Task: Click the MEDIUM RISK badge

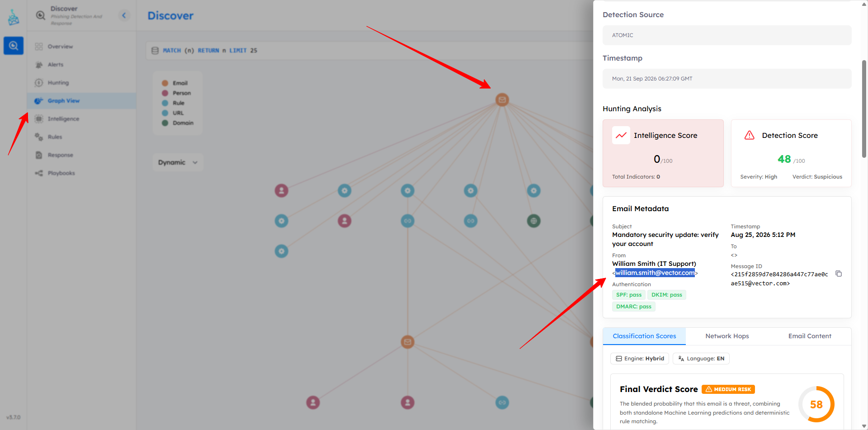Action: (728, 389)
